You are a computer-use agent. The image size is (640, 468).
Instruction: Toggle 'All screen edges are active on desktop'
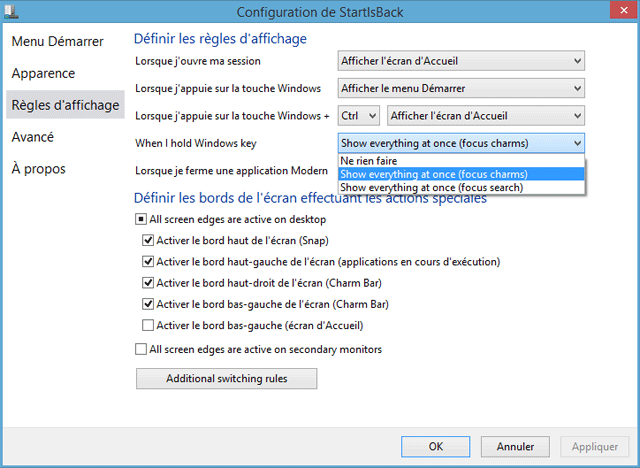click(140, 218)
